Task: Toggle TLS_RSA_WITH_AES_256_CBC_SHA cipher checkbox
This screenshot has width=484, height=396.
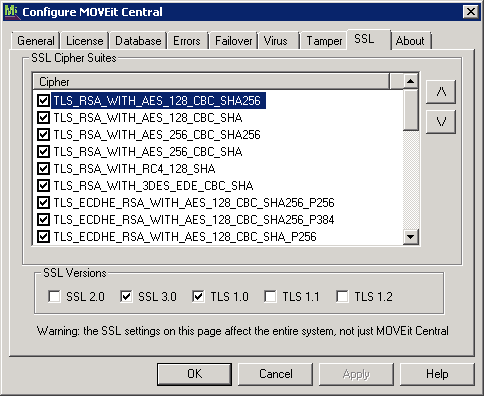Action: [43, 151]
